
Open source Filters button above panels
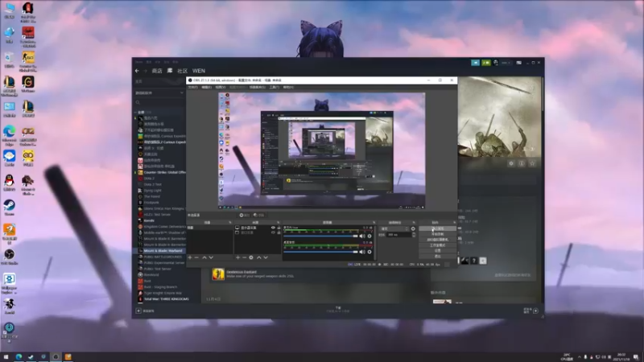[258, 215]
